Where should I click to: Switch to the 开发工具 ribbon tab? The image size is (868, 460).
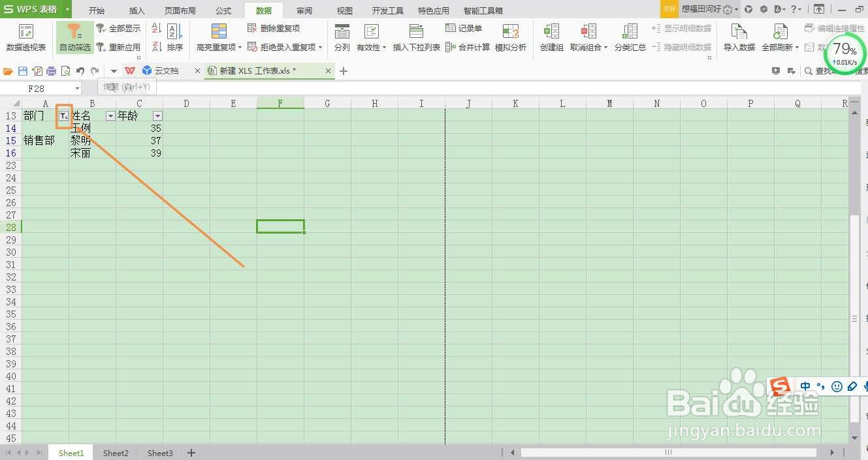point(388,10)
